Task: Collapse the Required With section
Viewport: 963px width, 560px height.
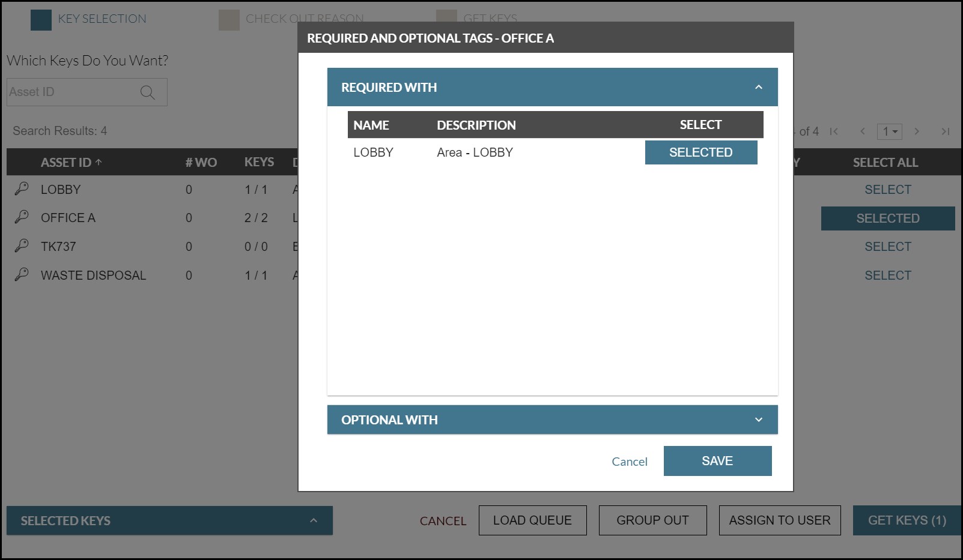Action: click(x=758, y=88)
